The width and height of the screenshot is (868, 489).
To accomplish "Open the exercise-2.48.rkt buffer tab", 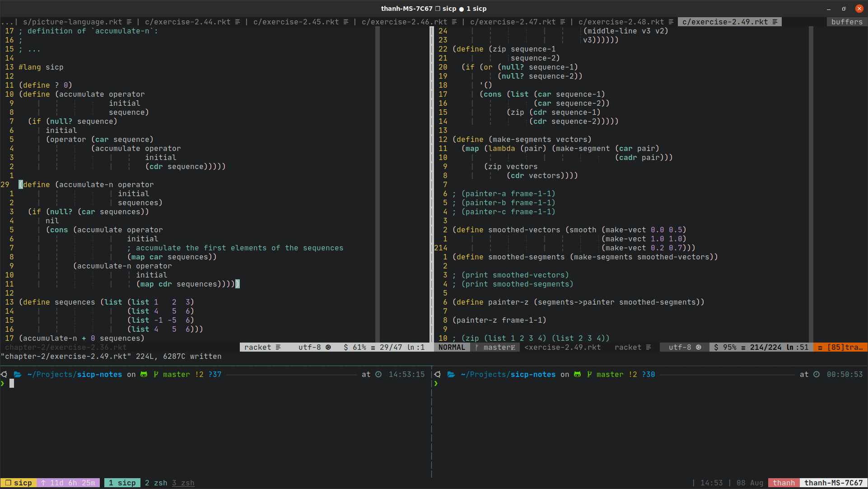I will click(x=621, y=22).
